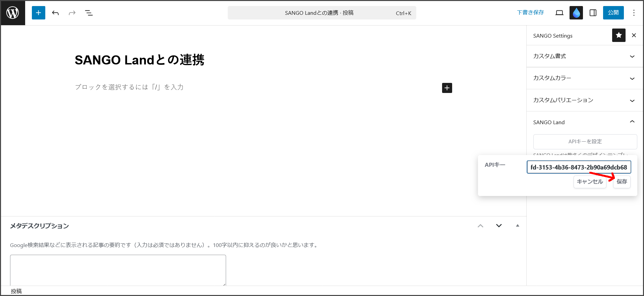
Task: Open the block inserter plus button
Action: [39, 13]
